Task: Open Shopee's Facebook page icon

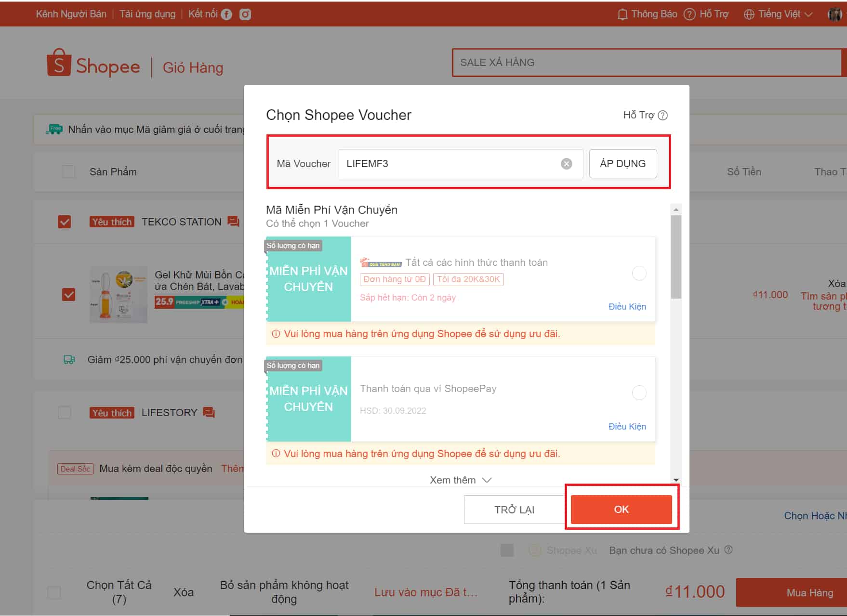Action: [226, 14]
